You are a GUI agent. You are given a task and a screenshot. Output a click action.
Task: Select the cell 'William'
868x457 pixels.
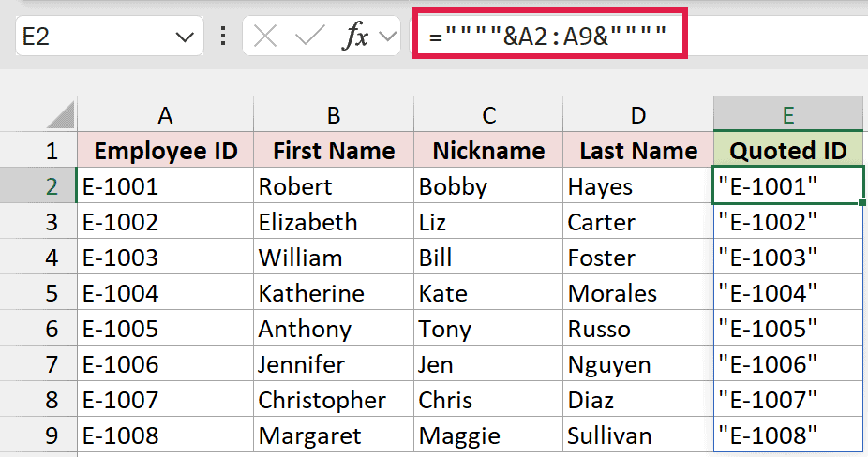pos(334,258)
